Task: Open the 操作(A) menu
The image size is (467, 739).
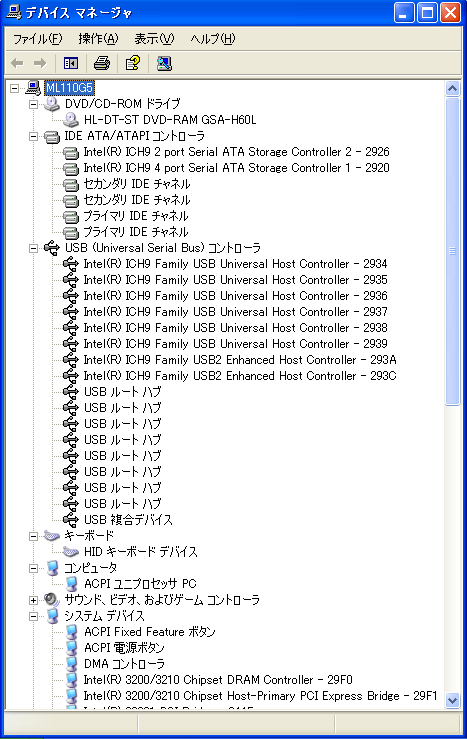Action: click(98, 39)
